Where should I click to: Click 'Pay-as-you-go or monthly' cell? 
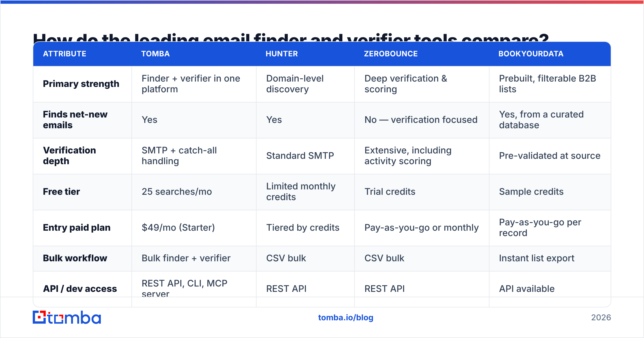[422, 228]
